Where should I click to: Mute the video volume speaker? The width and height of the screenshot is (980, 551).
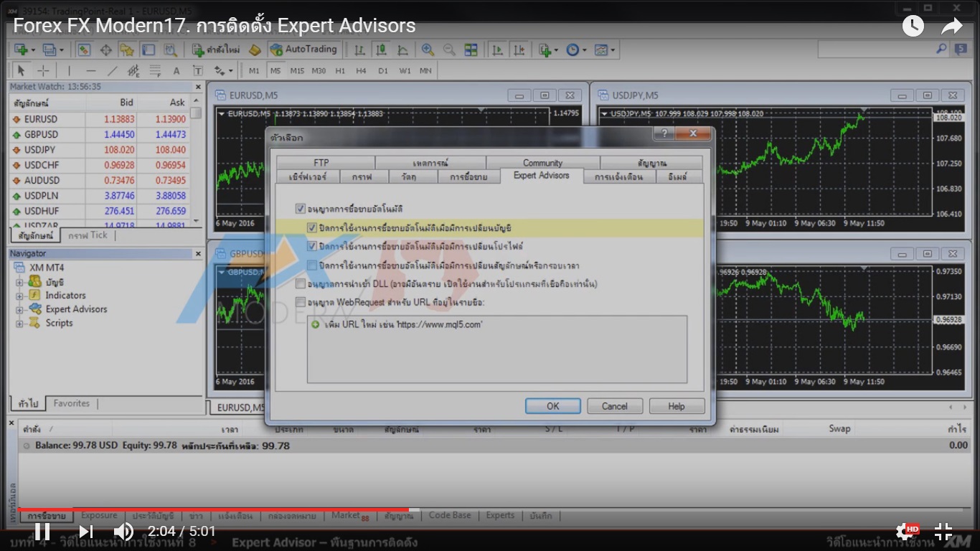click(123, 532)
